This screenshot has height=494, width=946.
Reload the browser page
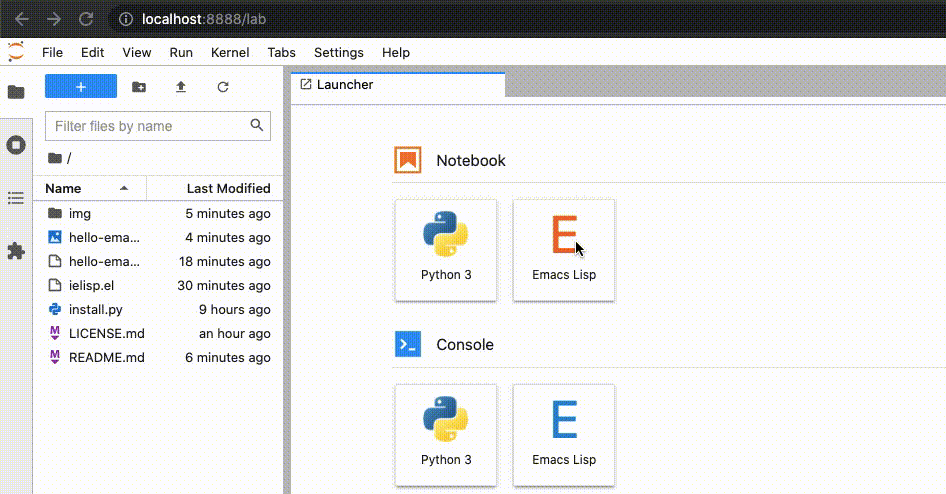pyautogui.click(x=86, y=19)
